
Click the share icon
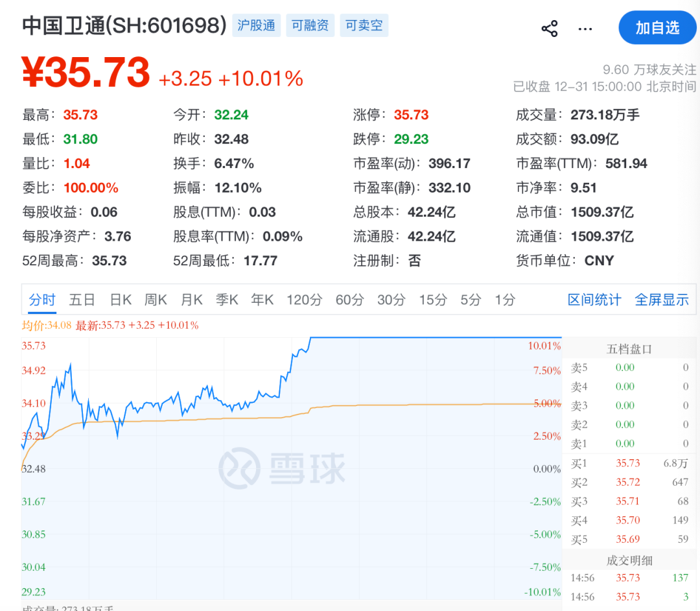pyautogui.click(x=550, y=29)
